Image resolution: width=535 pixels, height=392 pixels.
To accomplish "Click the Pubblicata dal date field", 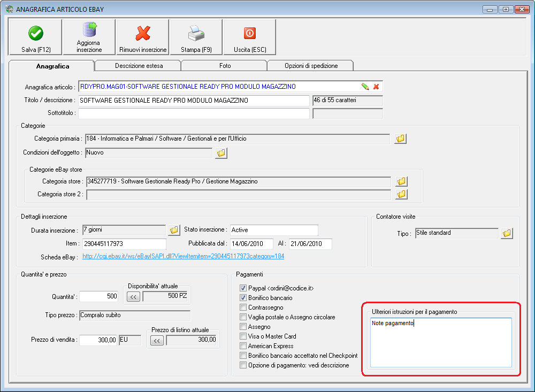I will click(x=251, y=244).
